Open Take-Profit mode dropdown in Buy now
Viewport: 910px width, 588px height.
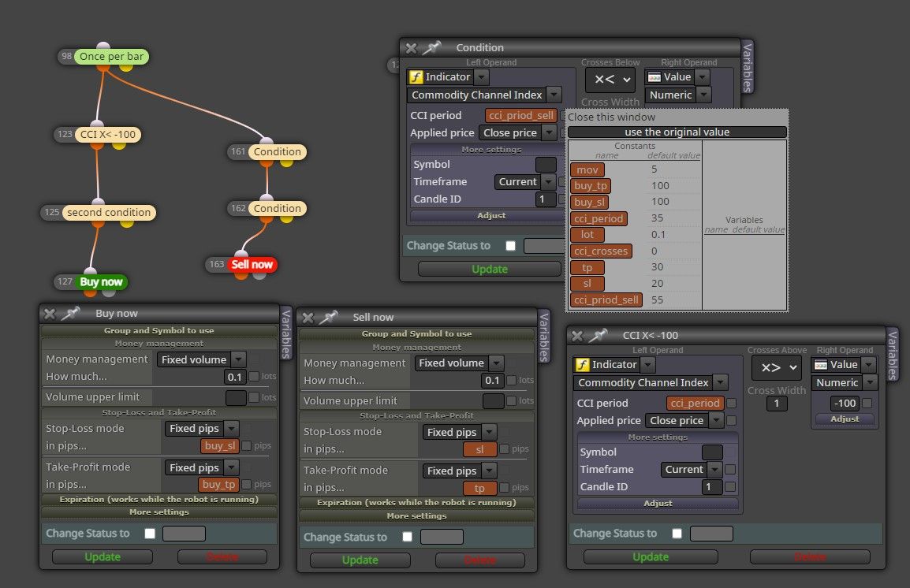click(202, 467)
